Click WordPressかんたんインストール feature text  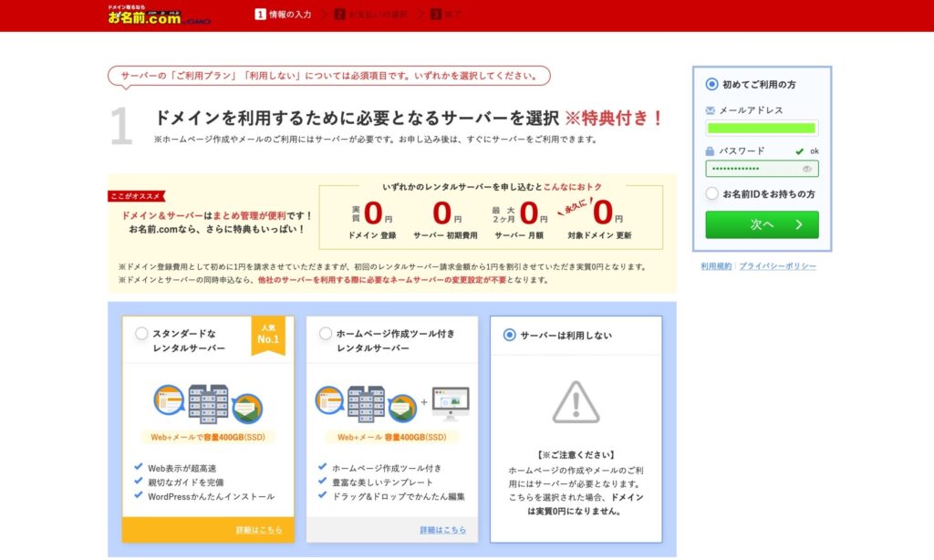(212, 496)
